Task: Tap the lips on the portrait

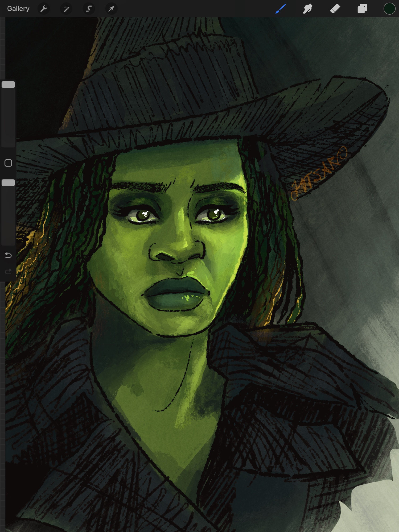Action: click(176, 294)
